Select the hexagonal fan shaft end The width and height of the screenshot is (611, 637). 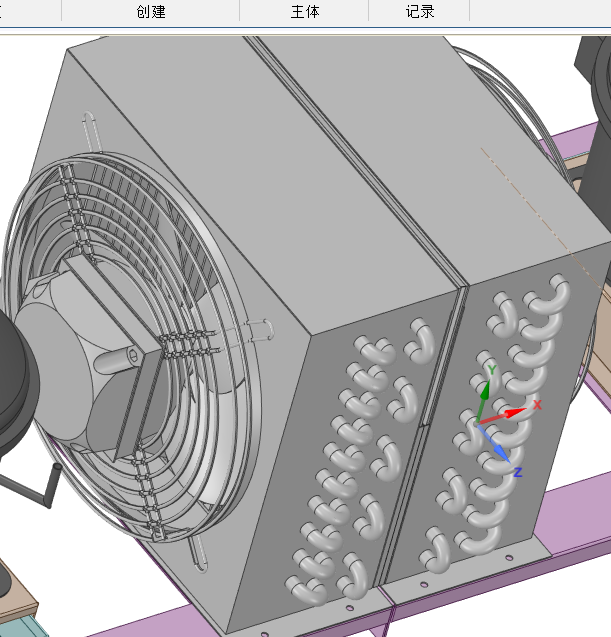(133, 356)
